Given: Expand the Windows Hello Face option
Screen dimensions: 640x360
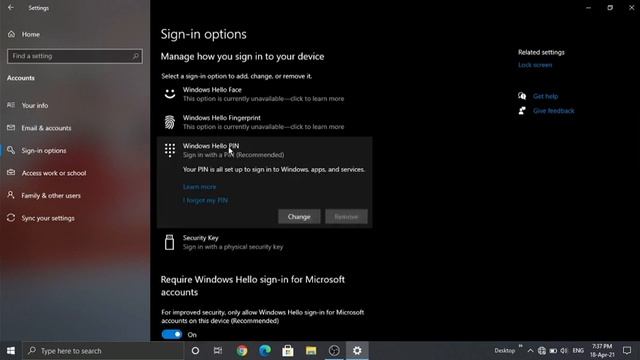Looking at the screenshot, I should [x=264, y=94].
